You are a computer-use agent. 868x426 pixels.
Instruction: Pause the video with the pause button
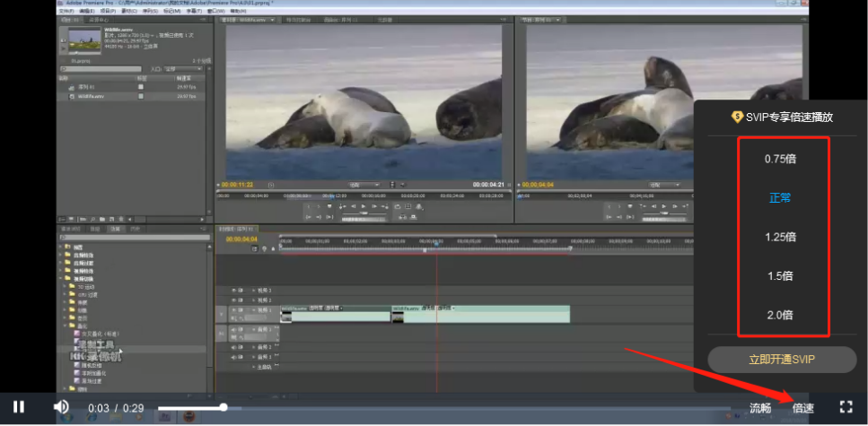(x=19, y=407)
